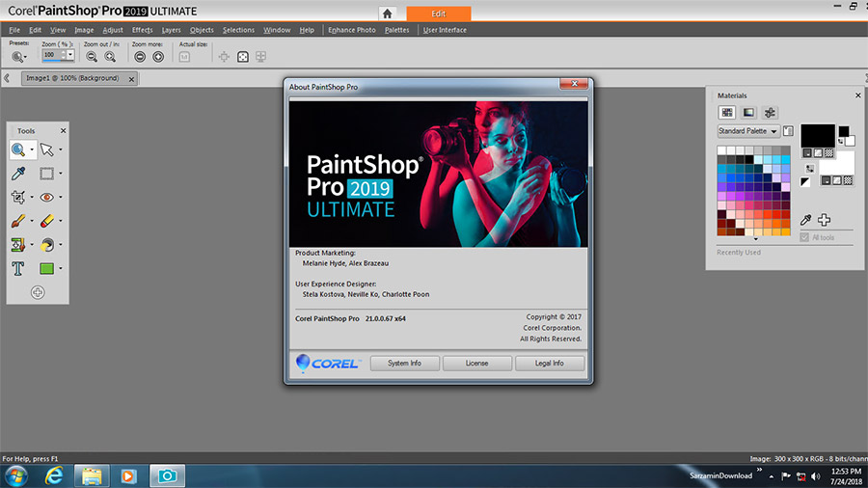
Task: Close the Image1 document tab
Action: [x=131, y=79]
